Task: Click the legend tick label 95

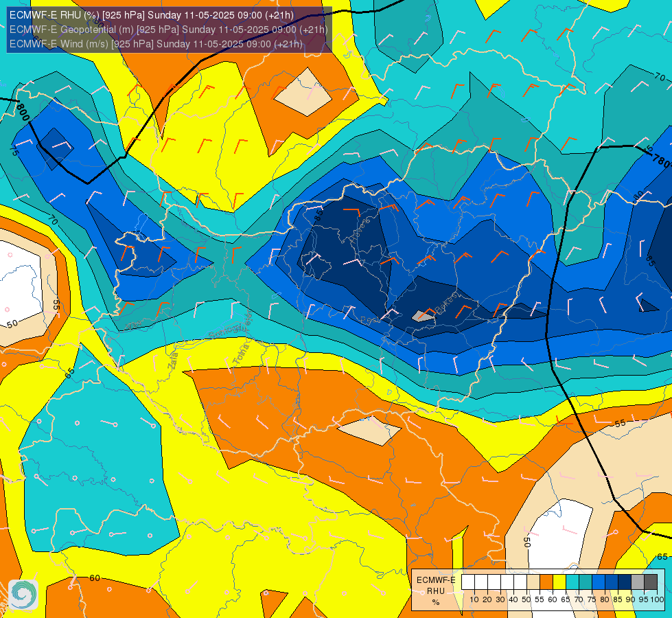Action: click(x=643, y=599)
